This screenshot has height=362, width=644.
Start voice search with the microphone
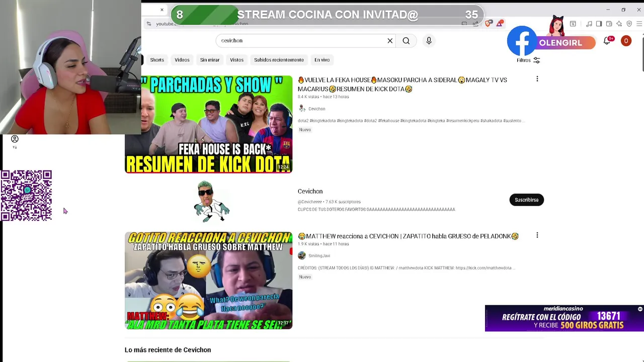[x=429, y=41]
